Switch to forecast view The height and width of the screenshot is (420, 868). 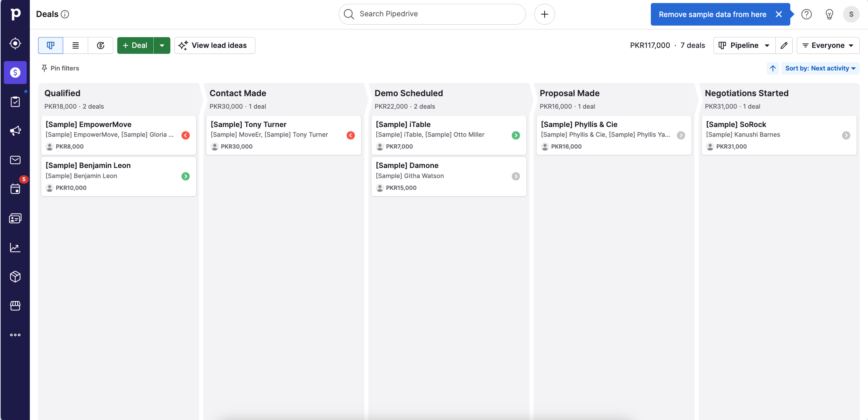(101, 45)
